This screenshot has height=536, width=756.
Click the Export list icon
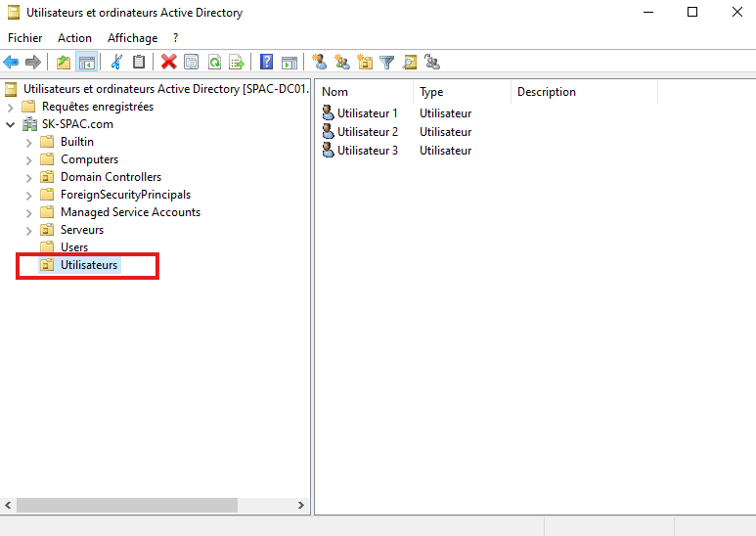pyautogui.click(x=236, y=62)
